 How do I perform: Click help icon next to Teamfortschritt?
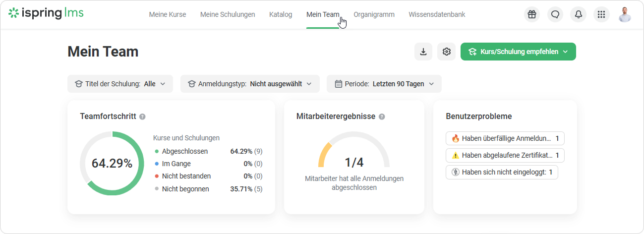pyautogui.click(x=142, y=117)
